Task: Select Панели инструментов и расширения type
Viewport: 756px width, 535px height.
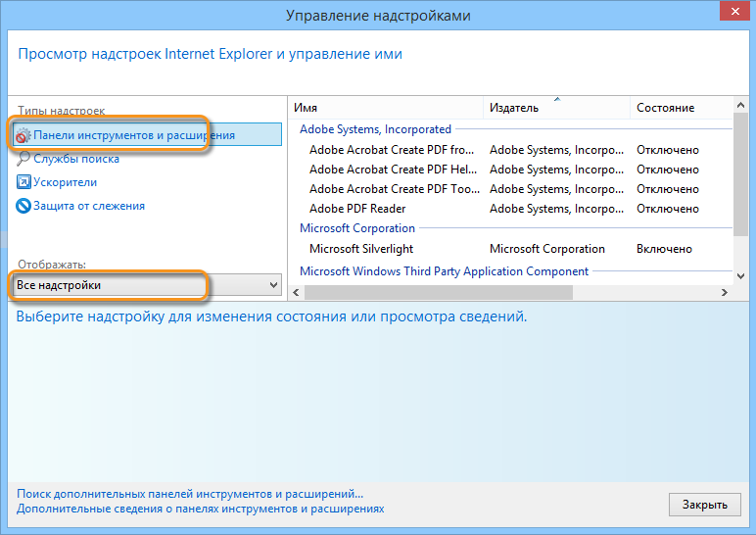Action: click(147, 135)
